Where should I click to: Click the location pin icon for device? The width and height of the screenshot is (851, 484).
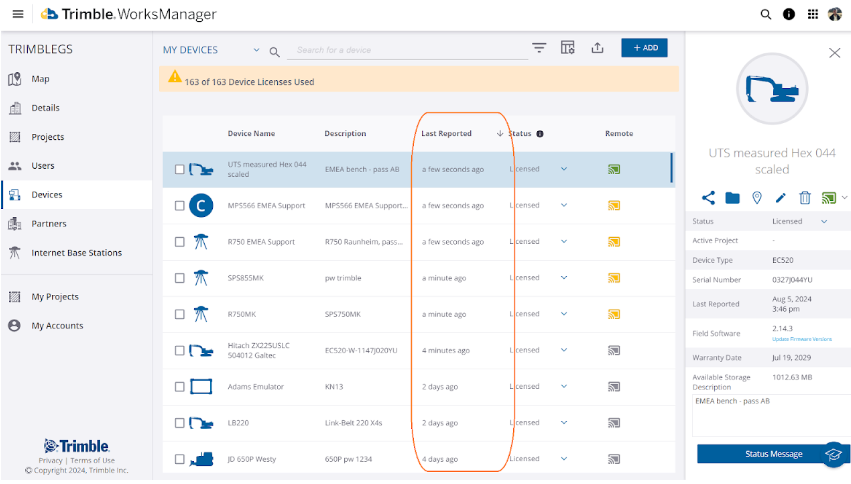pyautogui.click(x=757, y=198)
